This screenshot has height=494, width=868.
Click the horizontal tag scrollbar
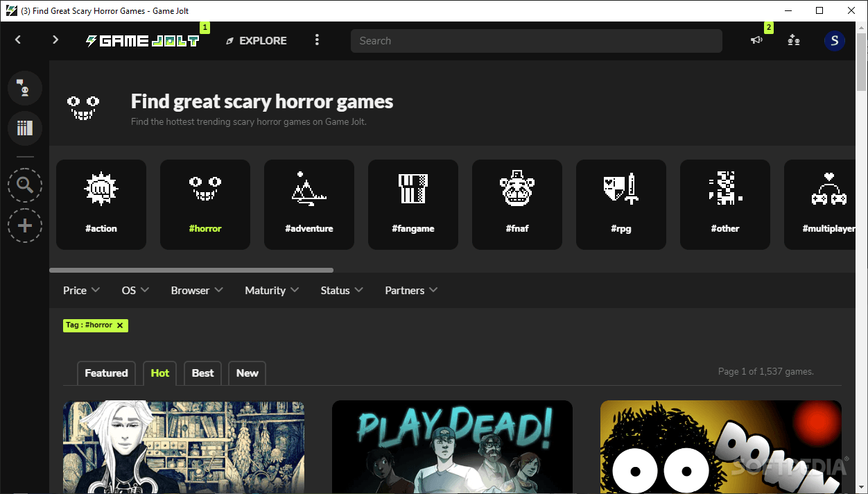pyautogui.click(x=191, y=270)
